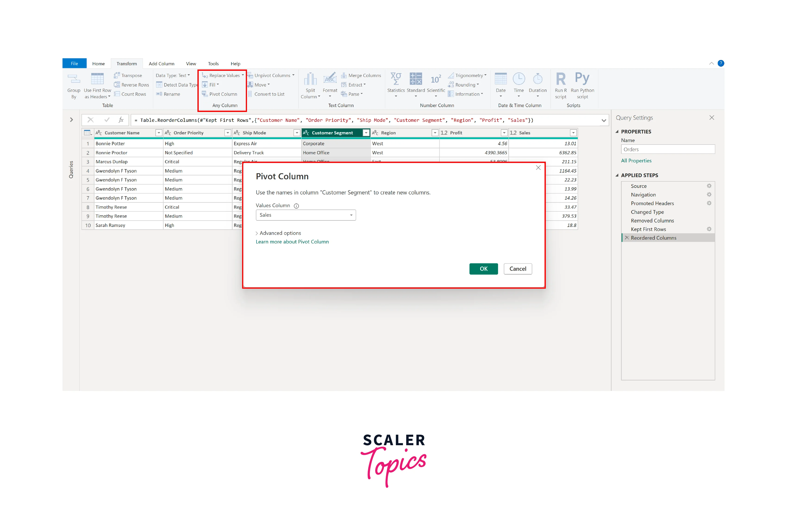Open Customer Name column filter dropdown

(x=159, y=133)
